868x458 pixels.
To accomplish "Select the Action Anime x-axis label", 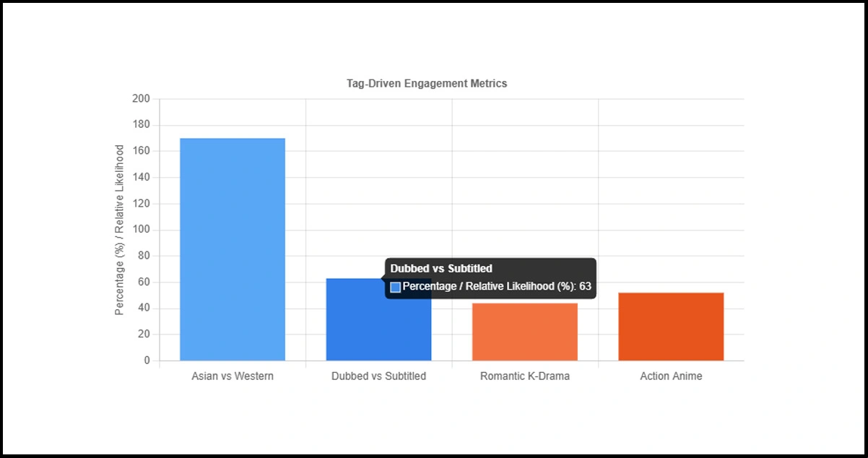I will (x=671, y=376).
